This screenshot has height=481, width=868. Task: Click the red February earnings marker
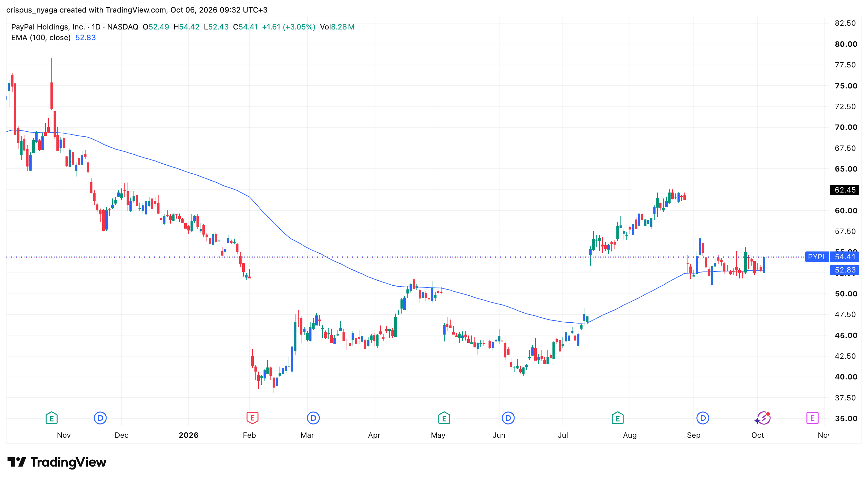[252, 418]
